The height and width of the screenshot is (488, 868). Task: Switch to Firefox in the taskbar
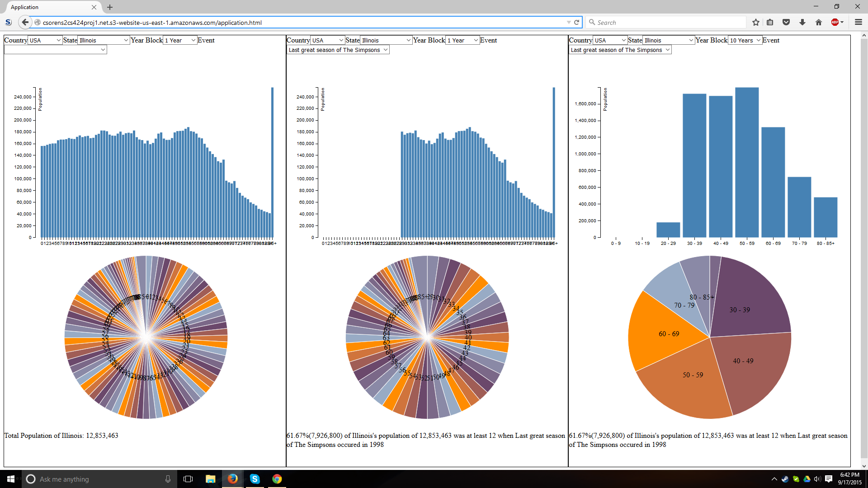[232, 479]
